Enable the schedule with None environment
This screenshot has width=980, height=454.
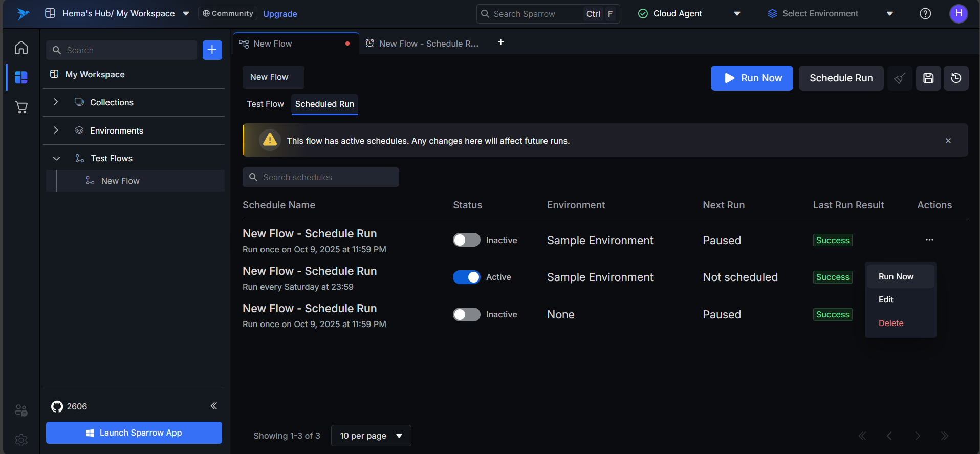tap(466, 314)
